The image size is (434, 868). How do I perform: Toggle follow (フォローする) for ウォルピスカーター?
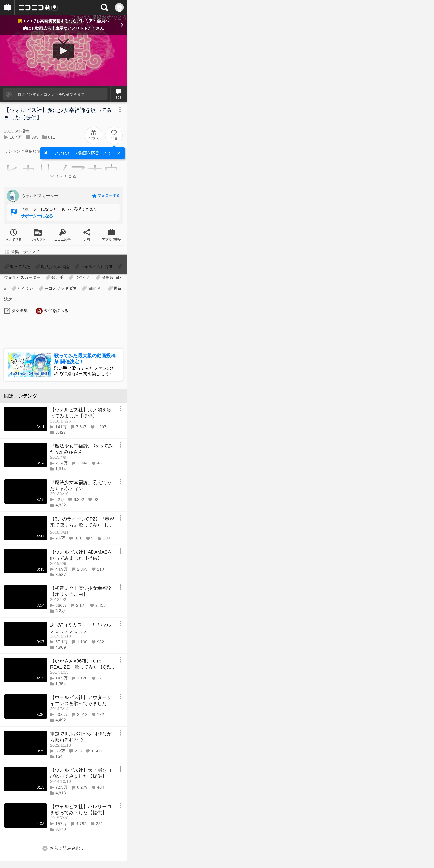point(106,196)
